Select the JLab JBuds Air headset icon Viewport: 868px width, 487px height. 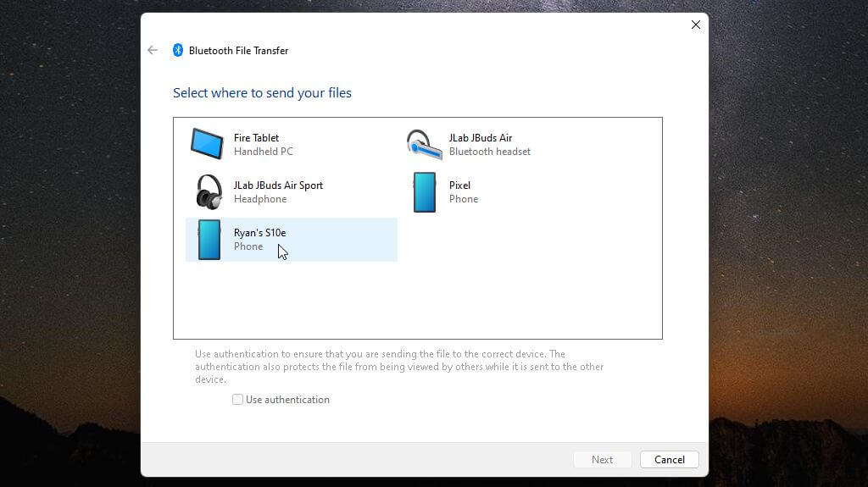click(424, 145)
